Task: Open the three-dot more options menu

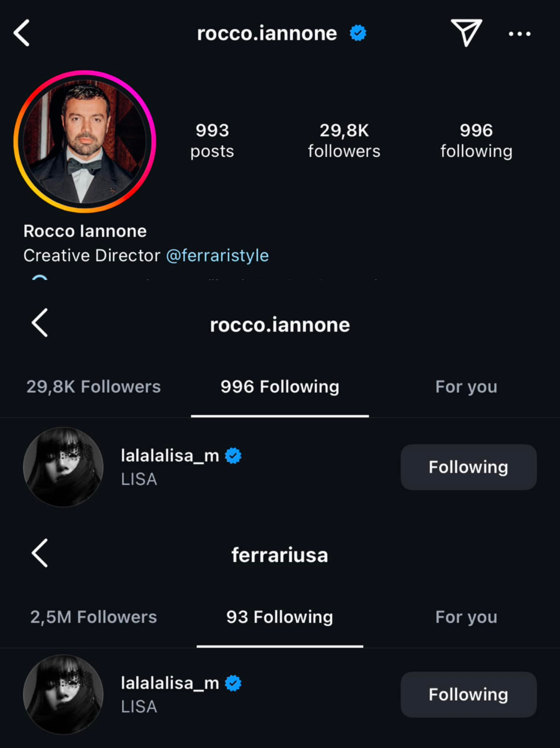Action: pyautogui.click(x=519, y=34)
